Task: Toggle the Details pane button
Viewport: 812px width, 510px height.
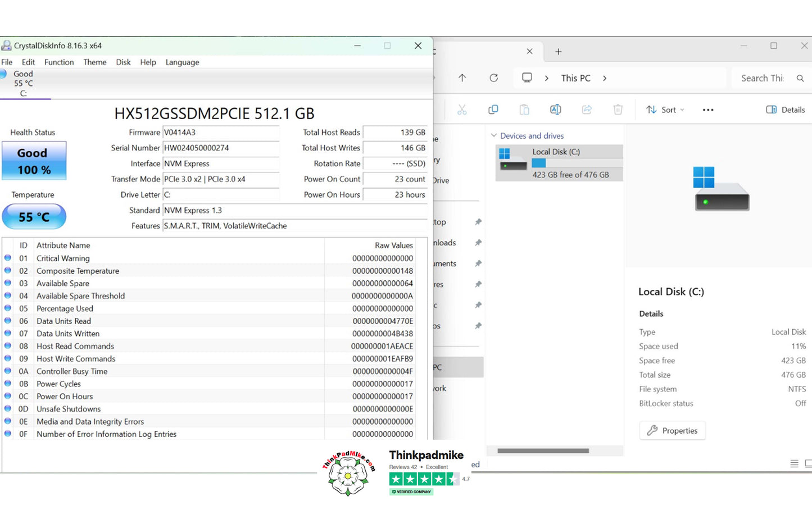Action: click(786, 110)
